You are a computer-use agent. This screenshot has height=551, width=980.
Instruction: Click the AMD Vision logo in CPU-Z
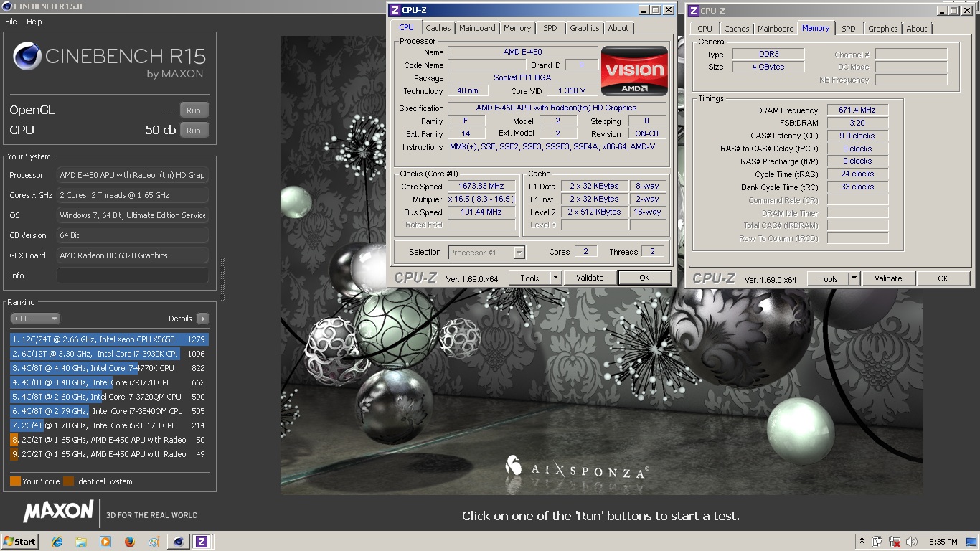click(634, 71)
